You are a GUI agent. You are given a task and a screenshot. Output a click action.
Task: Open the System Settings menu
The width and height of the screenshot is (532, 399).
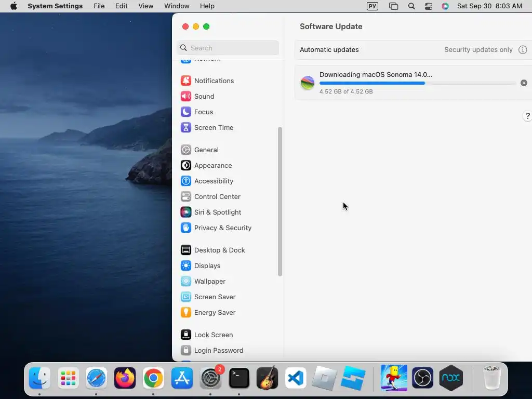coord(55,6)
